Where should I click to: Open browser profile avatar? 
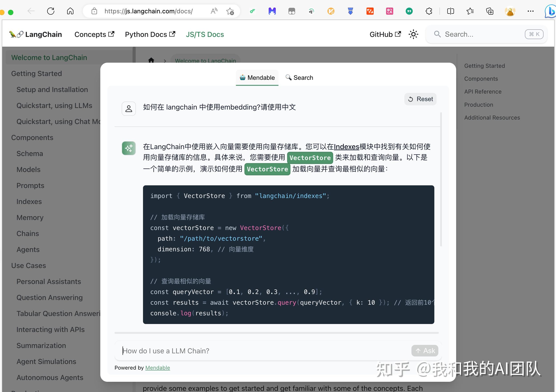click(510, 11)
